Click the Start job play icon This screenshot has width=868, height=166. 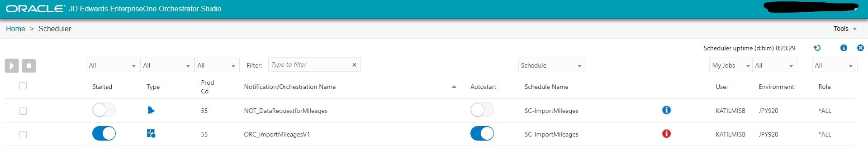coord(12,66)
